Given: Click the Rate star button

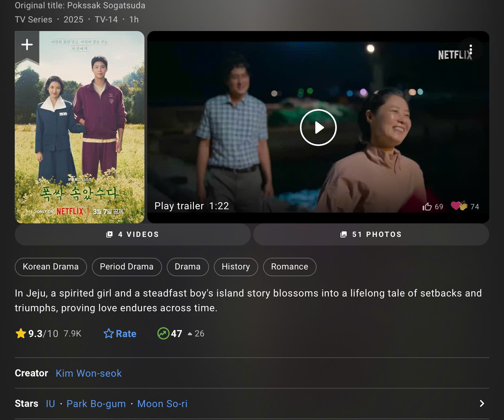Looking at the screenshot, I should [120, 334].
